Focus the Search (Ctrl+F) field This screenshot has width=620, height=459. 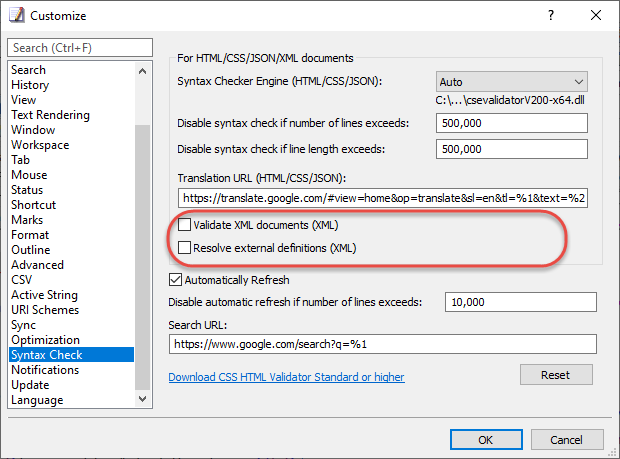click(80, 48)
